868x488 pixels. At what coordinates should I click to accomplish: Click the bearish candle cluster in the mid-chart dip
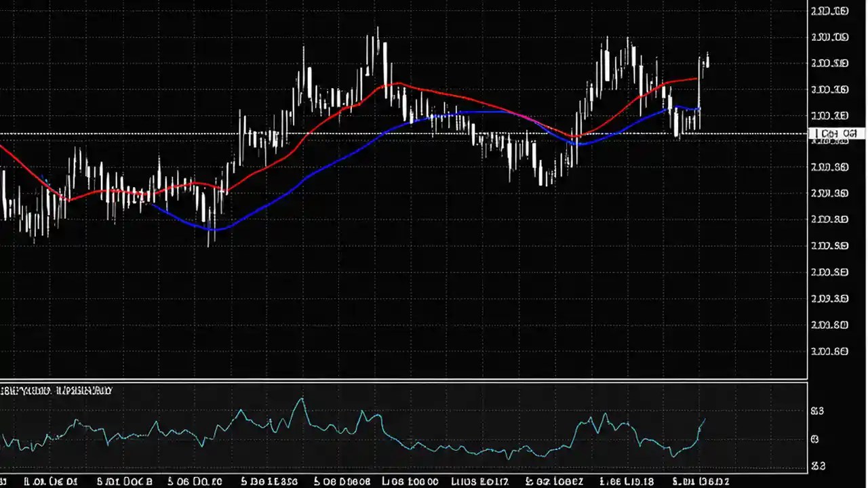542,169
